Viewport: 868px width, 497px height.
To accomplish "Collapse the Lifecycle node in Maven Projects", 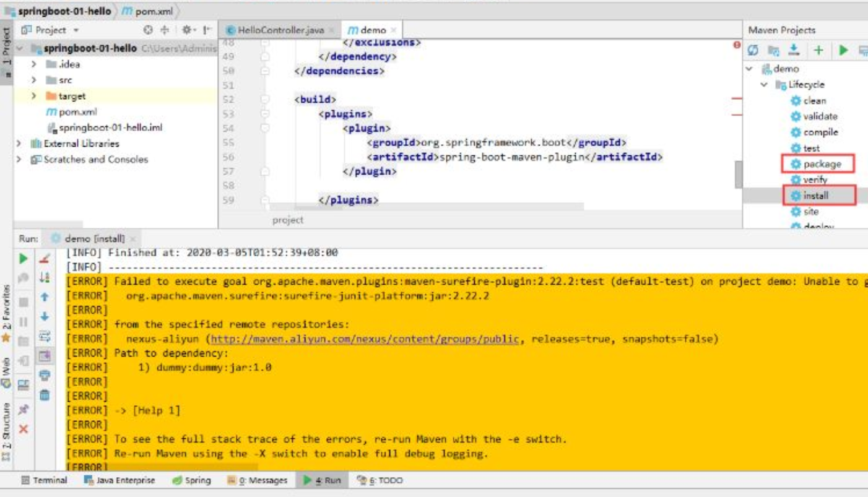I will click(764, 85).
